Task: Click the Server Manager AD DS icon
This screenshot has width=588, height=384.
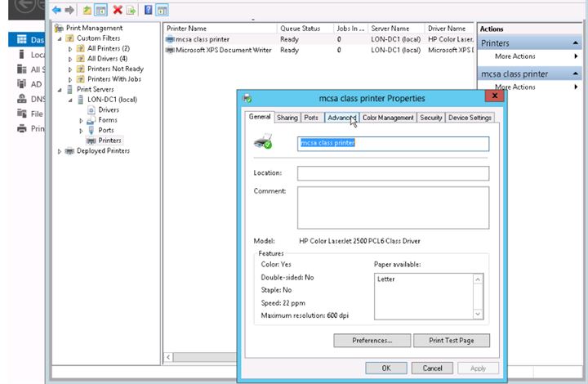Action: tap(22, 83)
